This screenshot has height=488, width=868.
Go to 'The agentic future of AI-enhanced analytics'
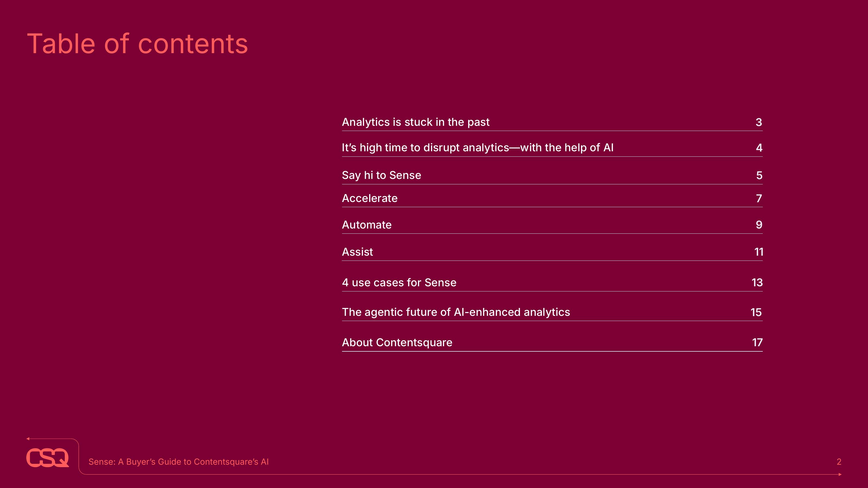coord(456,312)
